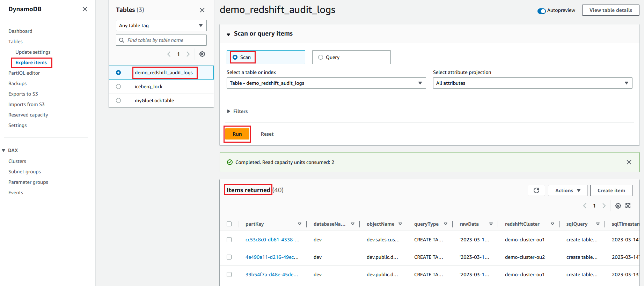The image size is (644, 286).
Task: Open Explore items in the sidebar
Action: click(x=31, y=62)
